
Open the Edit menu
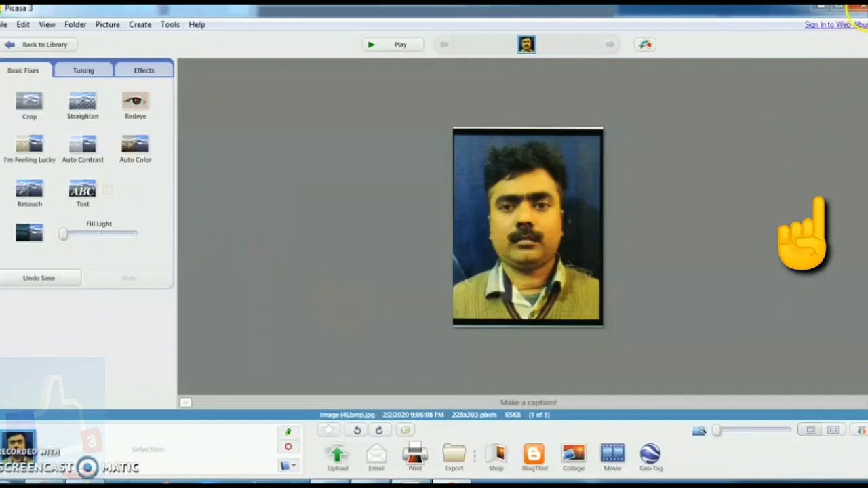(x=23, y=24)
